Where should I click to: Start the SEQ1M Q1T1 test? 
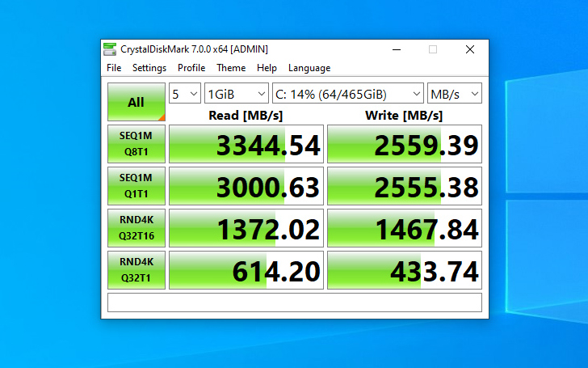[136, 186]
